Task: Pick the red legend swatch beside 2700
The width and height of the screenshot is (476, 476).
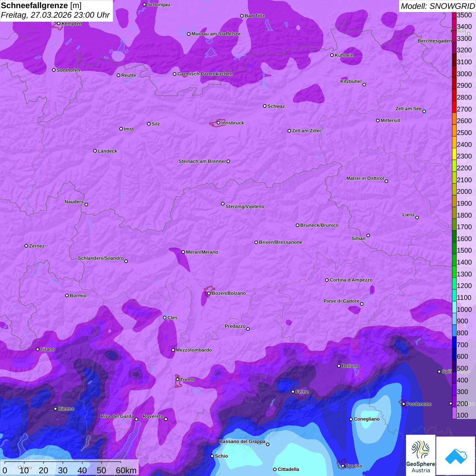Action: click(454, 106)
